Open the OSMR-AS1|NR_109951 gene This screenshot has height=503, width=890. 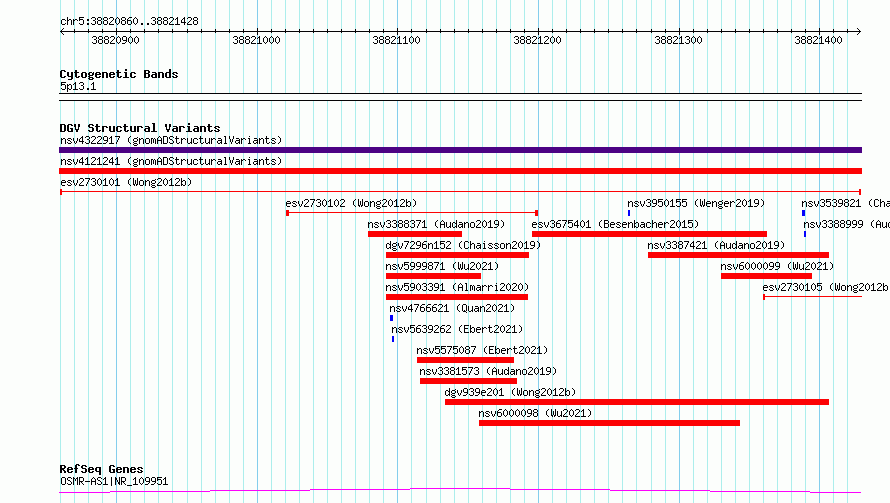click(x=114, y=481)
